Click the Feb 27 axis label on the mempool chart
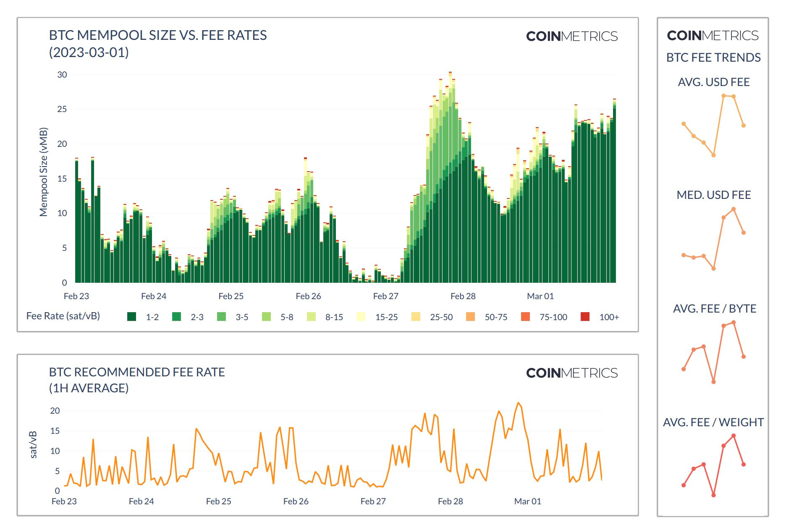 384,296
